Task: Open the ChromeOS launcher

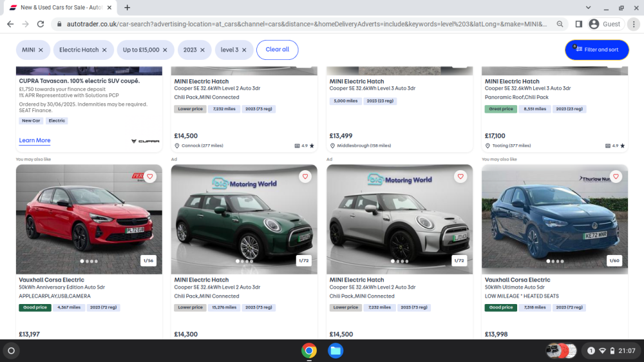Action: click(11, 351)
